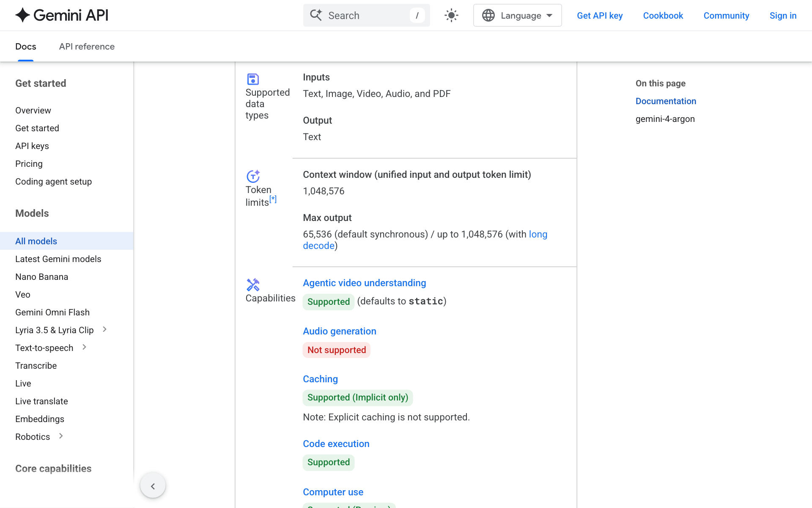
Task: Follow the long decode link
Action: pyautogui.click(x=538, y=234)
